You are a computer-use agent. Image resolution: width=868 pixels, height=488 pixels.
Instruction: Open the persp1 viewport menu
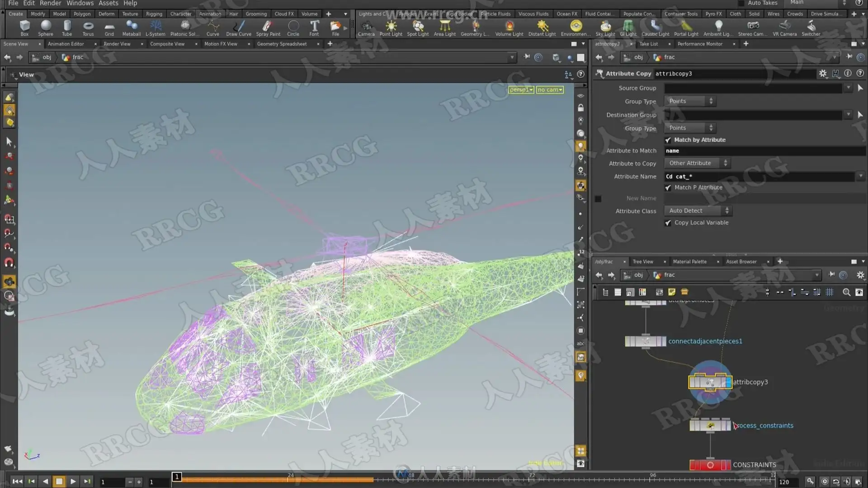click(521, 90)
